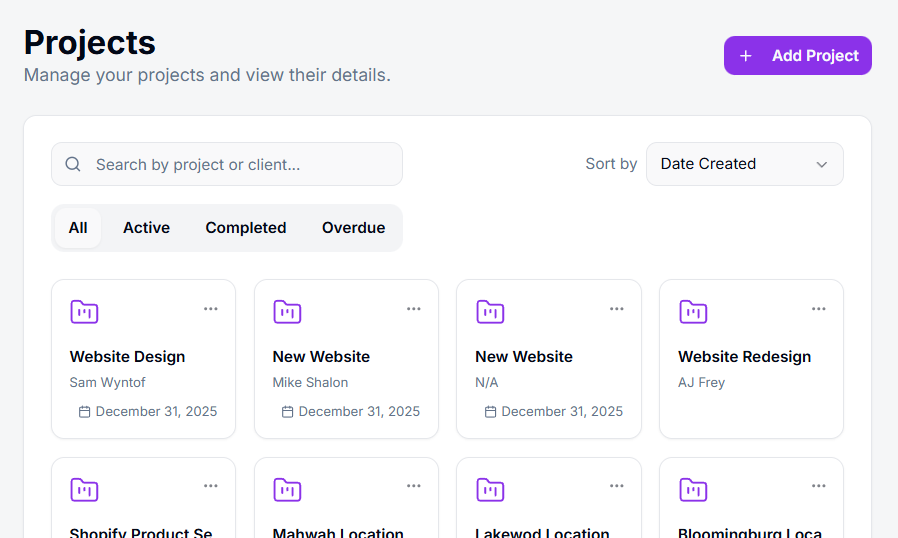Click the folder icon on Website Design card
Viewport: 898px width, 538px height.
pos(84,312)
